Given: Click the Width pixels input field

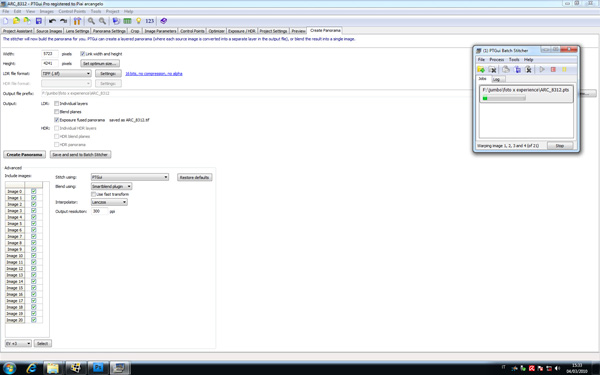Looking at the screenshot, I should point(50,54).
